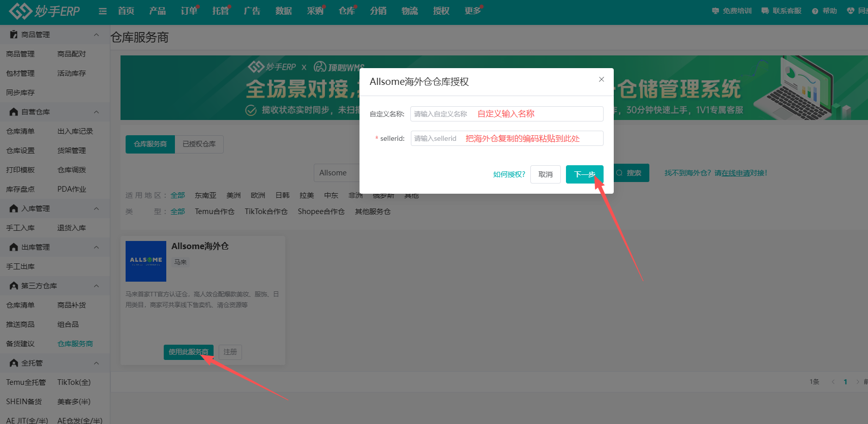The width and height of the screenshot is (868, 424).
Task: Open 手工出库 in the sidebar
Action: 20,266
